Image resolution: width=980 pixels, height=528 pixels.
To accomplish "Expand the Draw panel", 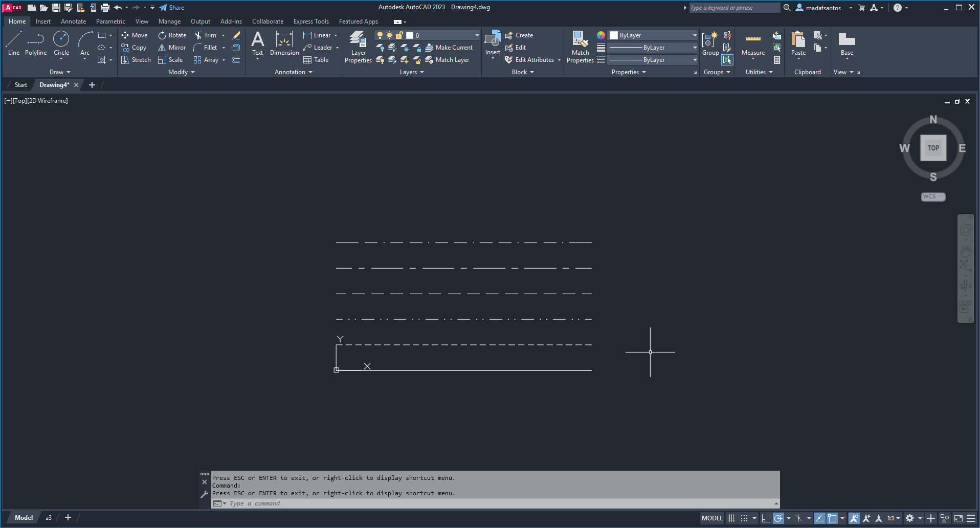I will click(60, 72).
